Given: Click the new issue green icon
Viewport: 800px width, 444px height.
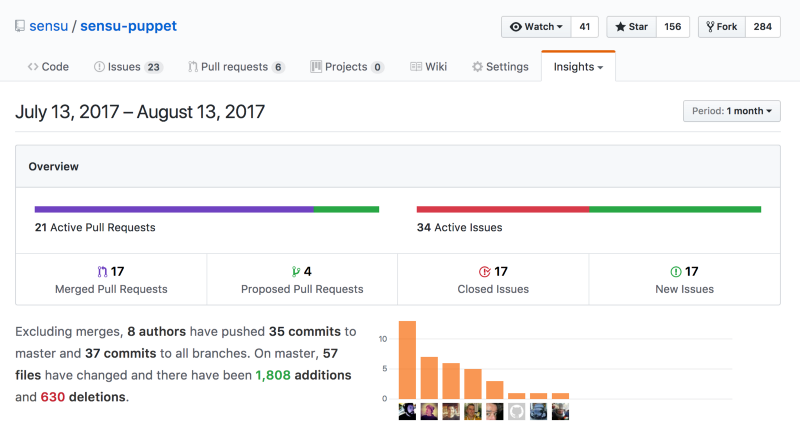Looking at the screenshot, I should pos(676,272).
